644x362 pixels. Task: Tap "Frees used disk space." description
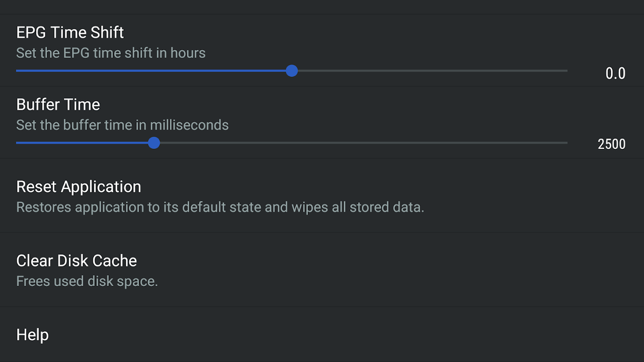[87, 281]
